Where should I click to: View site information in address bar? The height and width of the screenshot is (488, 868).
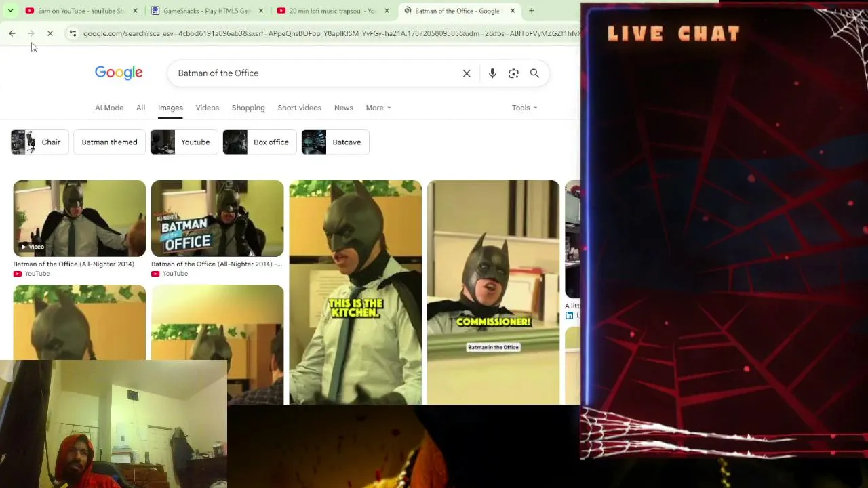(x=73, y=33)
